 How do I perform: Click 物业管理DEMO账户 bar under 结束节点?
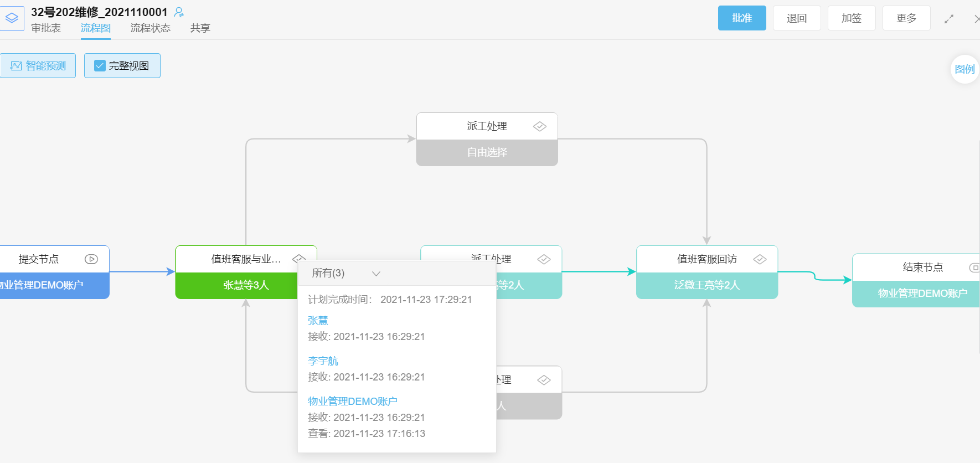tap(916, 294)
